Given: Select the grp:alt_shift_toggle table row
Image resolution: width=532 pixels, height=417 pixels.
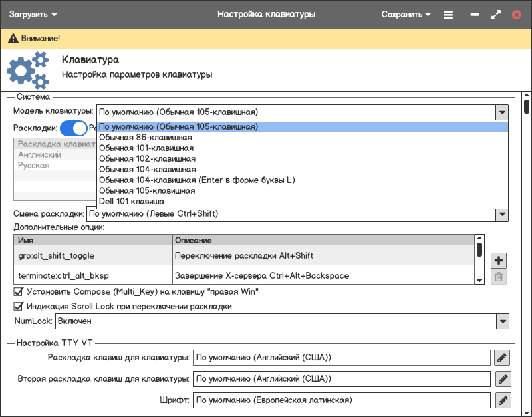Looking at the screenshot, I should (x=92, y=255).
